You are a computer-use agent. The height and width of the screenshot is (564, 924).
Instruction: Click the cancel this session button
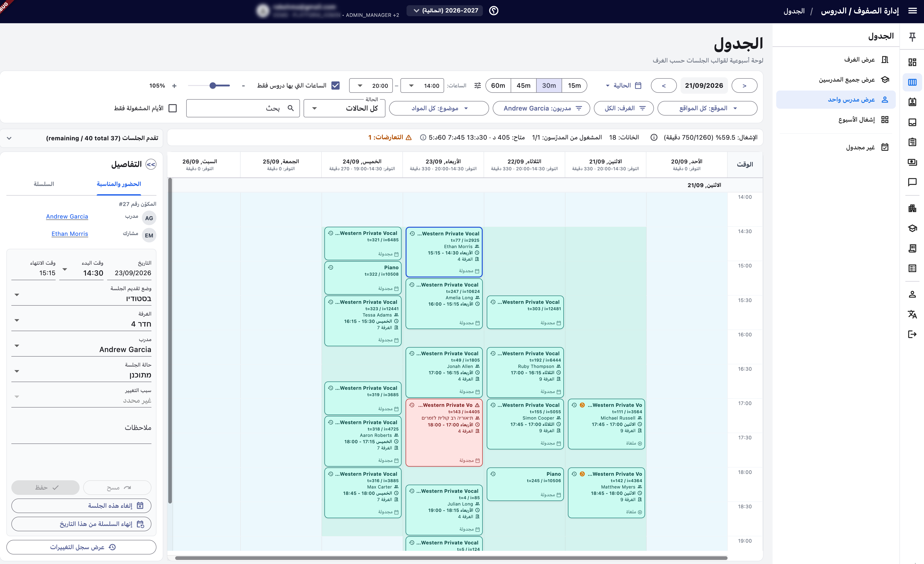81,506
